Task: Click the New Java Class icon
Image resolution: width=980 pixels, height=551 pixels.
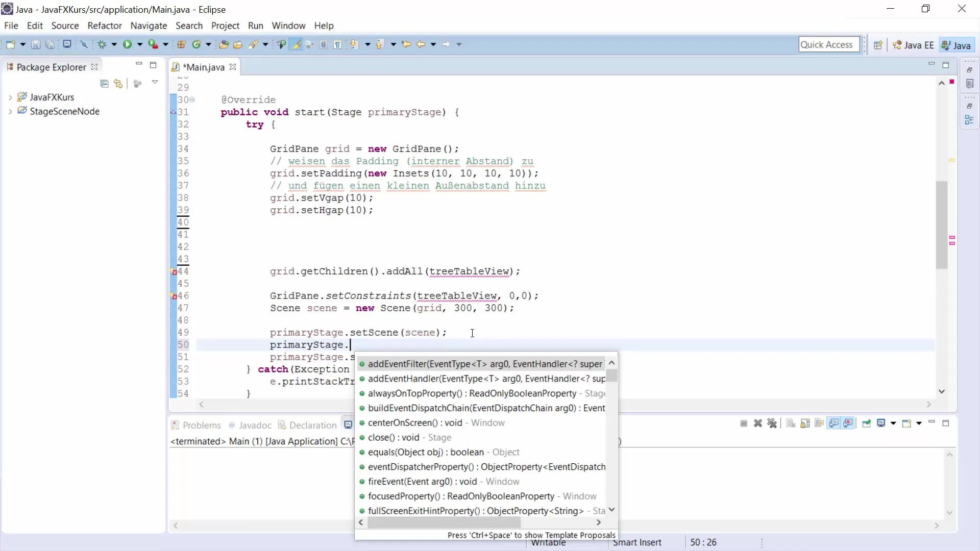Action: click(x=197, y=44)
